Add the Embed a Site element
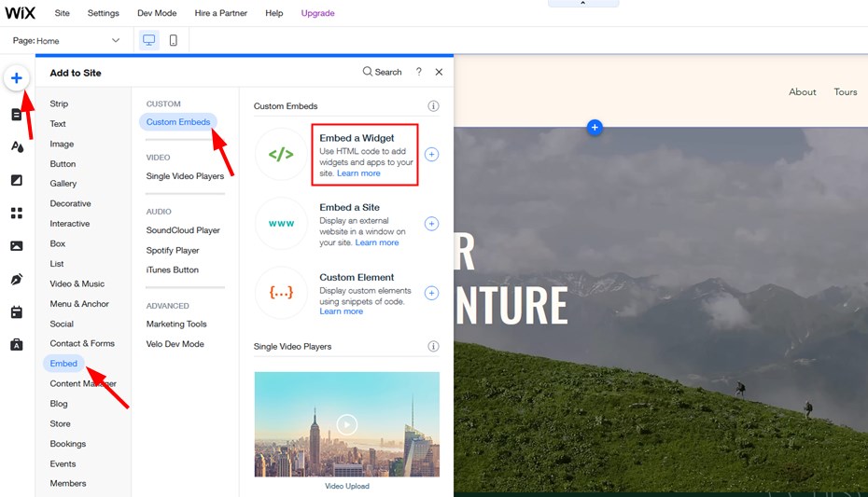The image size is (868, 497). 431,224
